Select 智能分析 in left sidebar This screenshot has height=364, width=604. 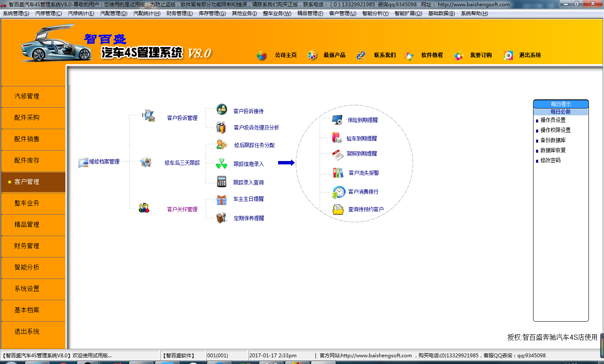coord(33,268)
